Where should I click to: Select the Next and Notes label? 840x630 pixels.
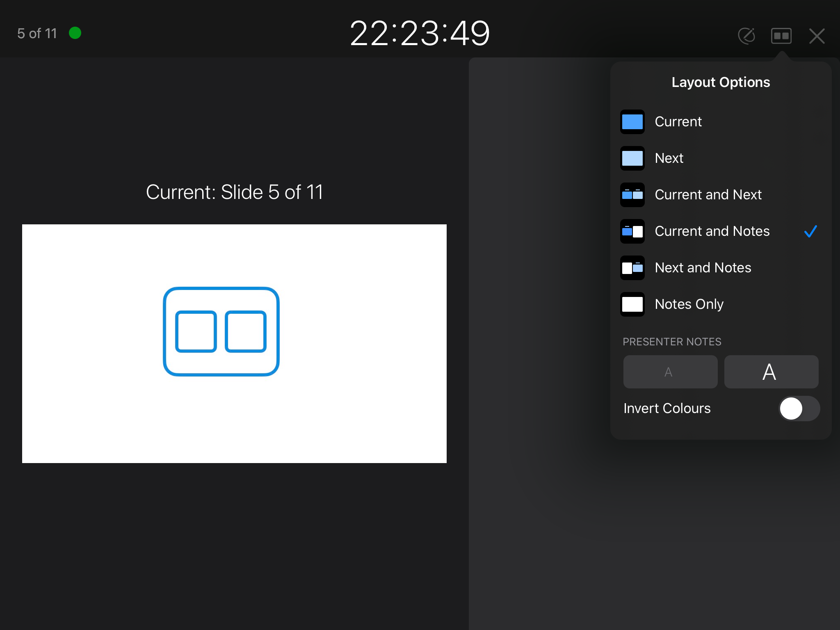(703, 268)
